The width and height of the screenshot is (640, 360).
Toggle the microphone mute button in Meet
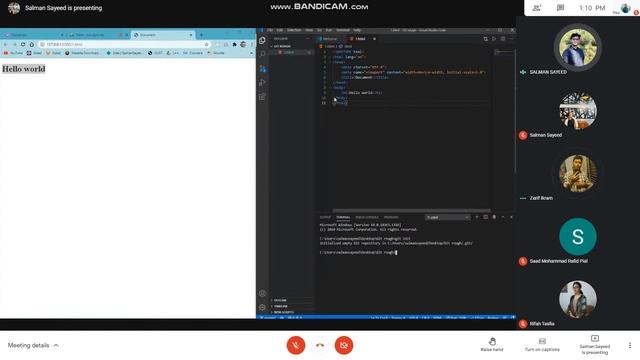coord(296,345)
